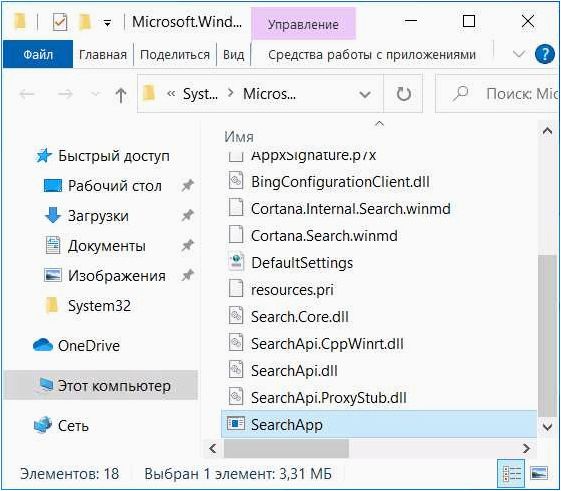Select the DefaultSettings file

(x=302, y=263)
